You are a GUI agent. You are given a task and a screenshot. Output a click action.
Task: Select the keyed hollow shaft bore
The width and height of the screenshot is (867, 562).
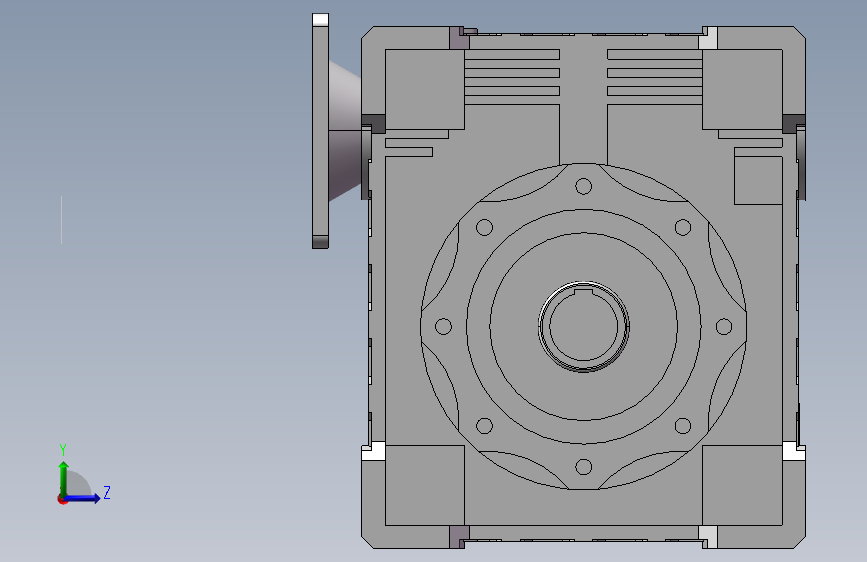pos(583,326)
